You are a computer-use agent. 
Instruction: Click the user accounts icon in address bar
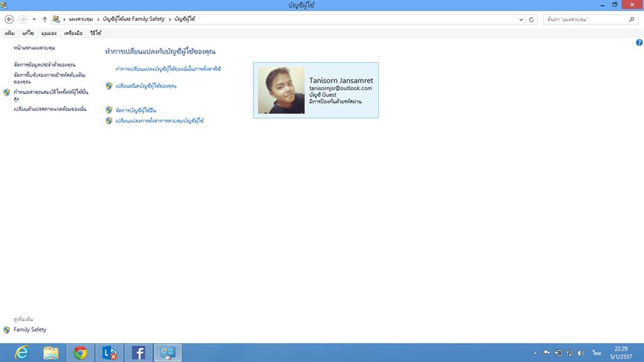[x=56, y=19]
